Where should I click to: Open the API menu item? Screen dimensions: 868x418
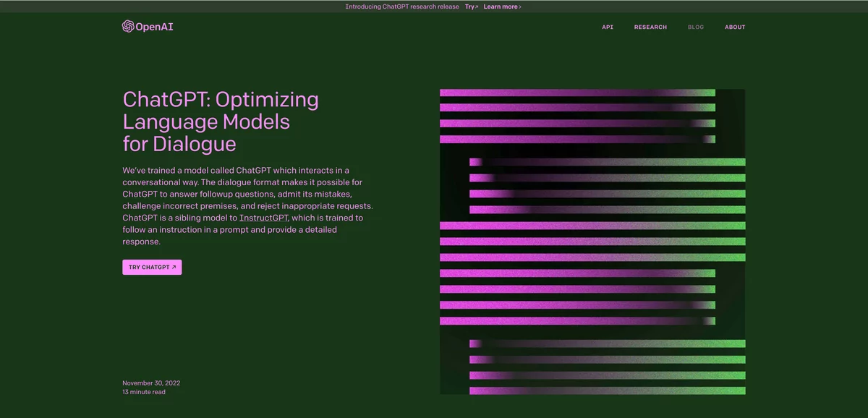point(608,27)
